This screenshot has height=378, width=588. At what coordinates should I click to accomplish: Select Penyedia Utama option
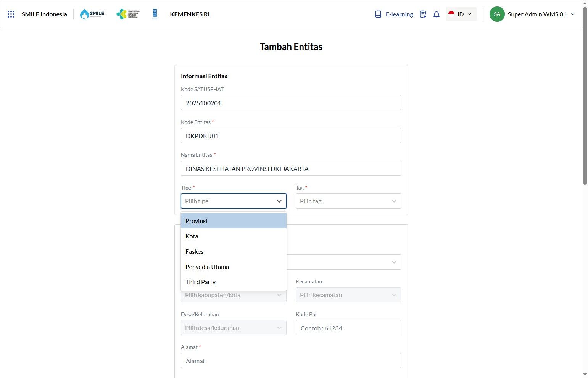[234, 267]
